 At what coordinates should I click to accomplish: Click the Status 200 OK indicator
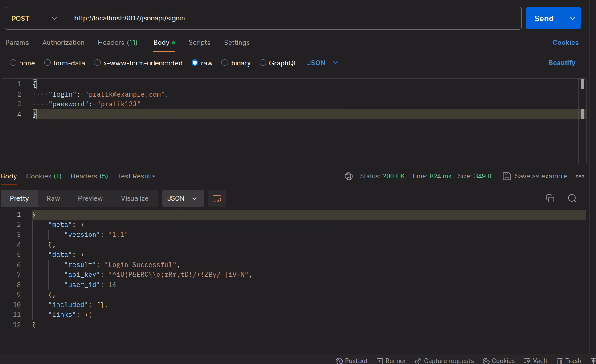click(x=382, y=176)
